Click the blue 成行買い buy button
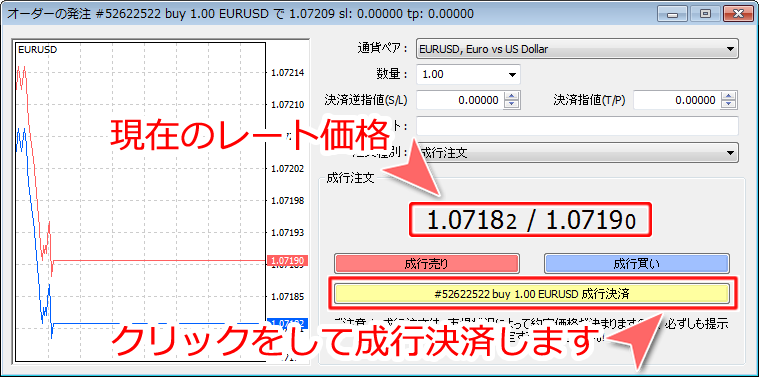This screenshot has height=377, width=759. 637,264
